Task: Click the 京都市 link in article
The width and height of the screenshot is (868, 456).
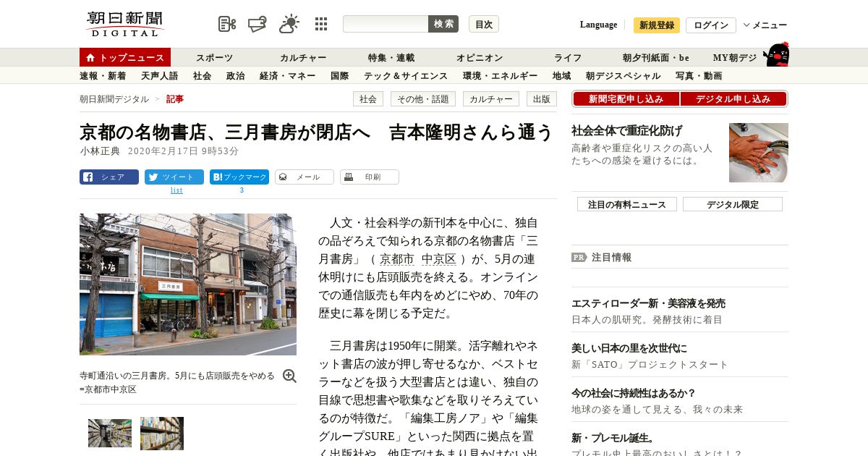Action: (x=397, y=259)
